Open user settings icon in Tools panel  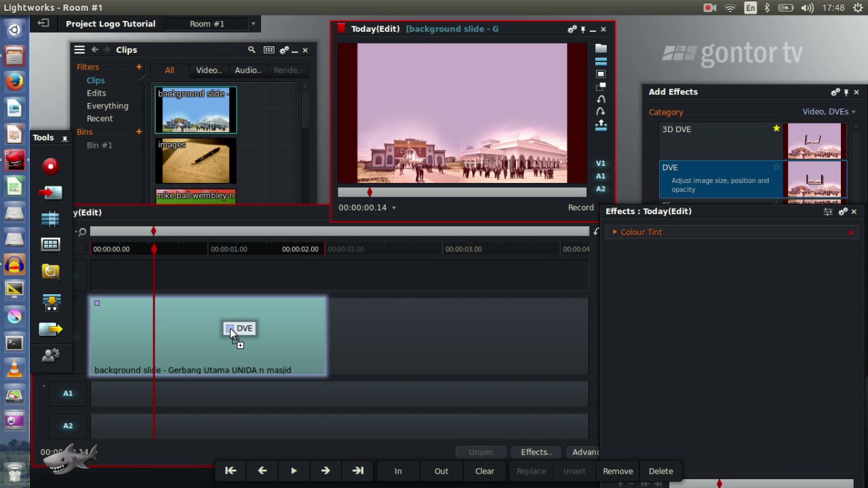coord(51,354)
